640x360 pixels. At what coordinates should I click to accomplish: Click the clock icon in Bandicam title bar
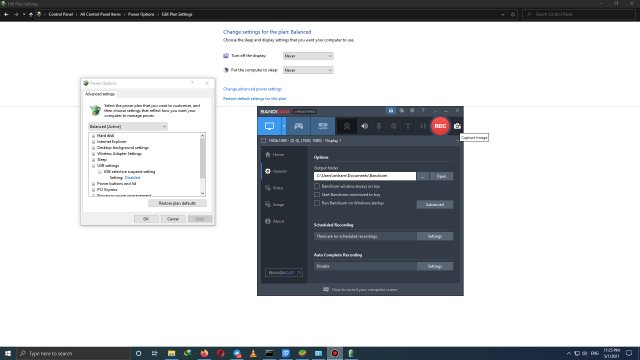[412, 111]
